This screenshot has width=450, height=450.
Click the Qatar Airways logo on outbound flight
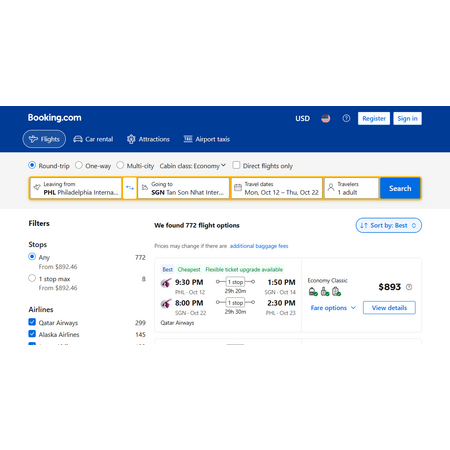point(166,283)
